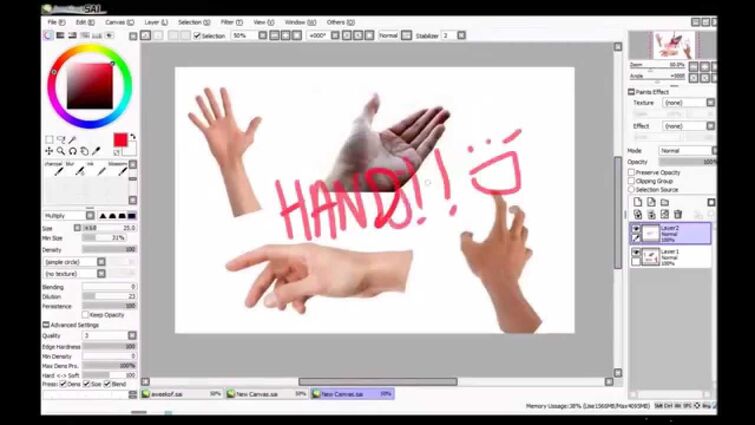Collapse the Advanced Settings section
The height and width of the screenshot is (425, 755).
click(46, 325)
